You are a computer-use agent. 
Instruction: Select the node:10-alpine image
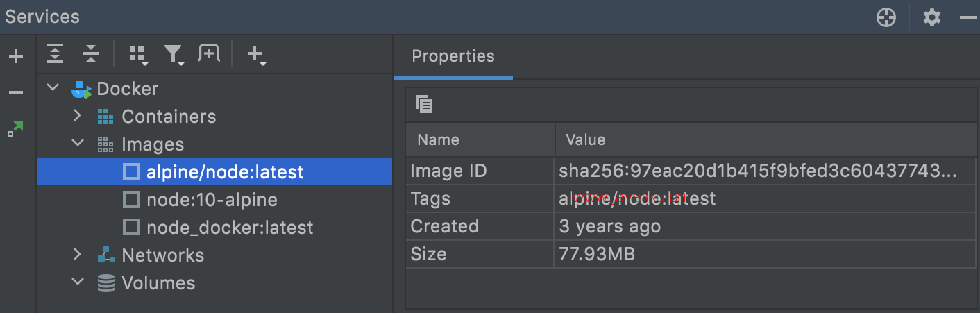212,200
